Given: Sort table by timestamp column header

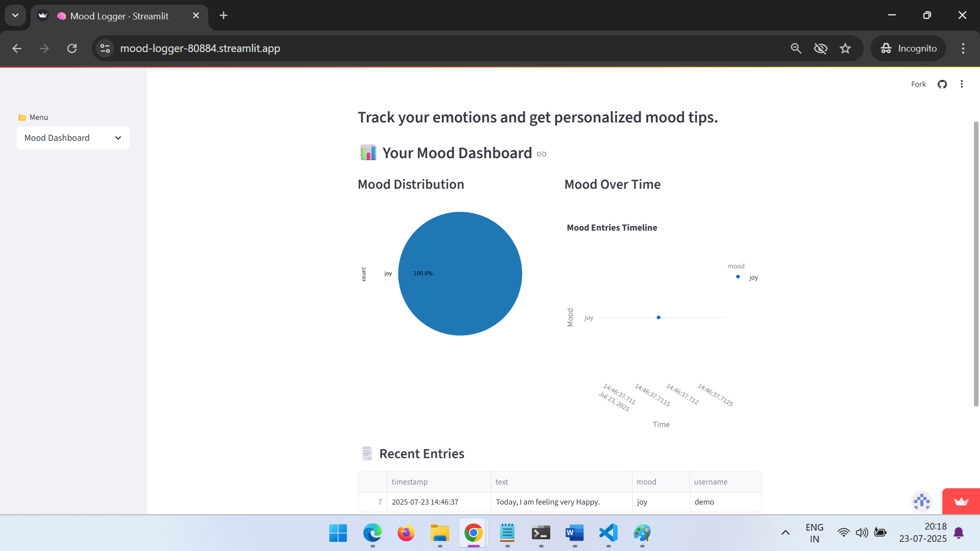Looking at the screenshot, I should pyautogui.click(x=410, y=482).
